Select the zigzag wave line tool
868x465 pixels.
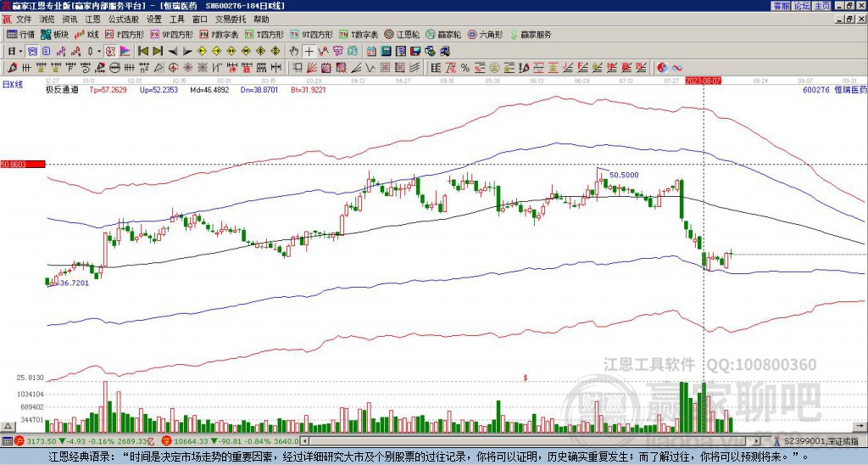pyautogui.click(x=370, y=68)
